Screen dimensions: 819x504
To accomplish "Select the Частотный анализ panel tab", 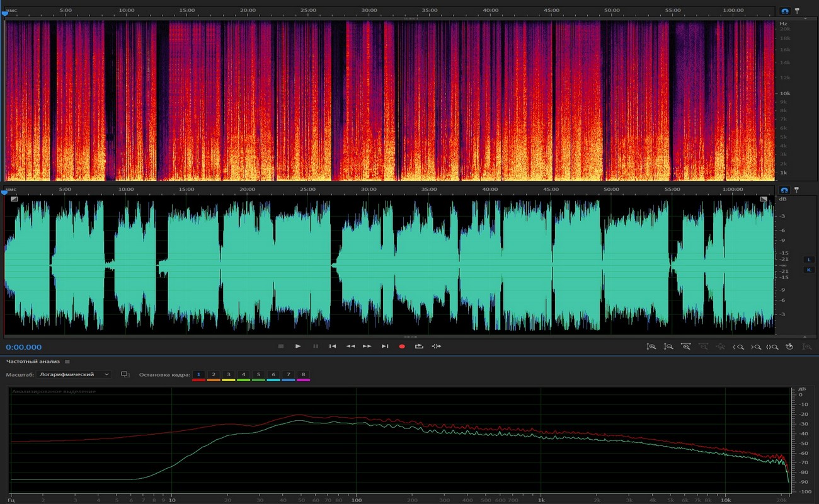I will click(x=33, y=362).
